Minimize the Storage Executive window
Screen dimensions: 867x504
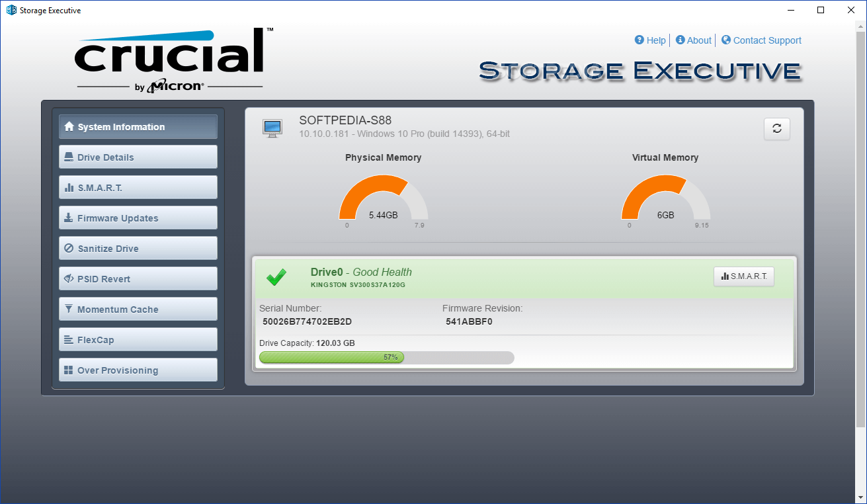(791, 10)
